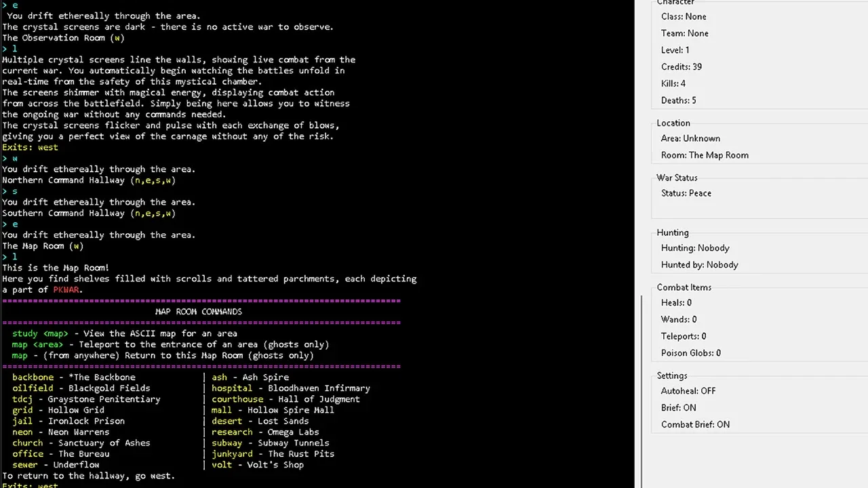Click the 'Combat Items' panel heading
This screenshot has width=868, height=488.
tap(684, 287)
